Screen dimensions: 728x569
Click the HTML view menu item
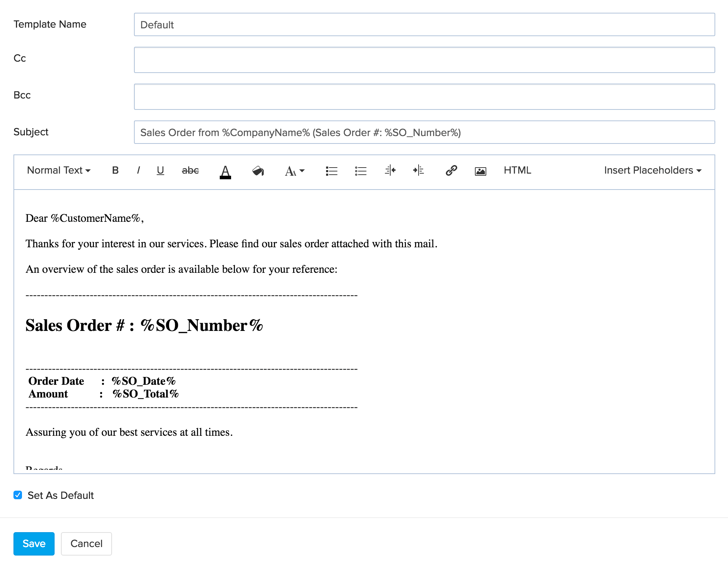pos(518,171)
